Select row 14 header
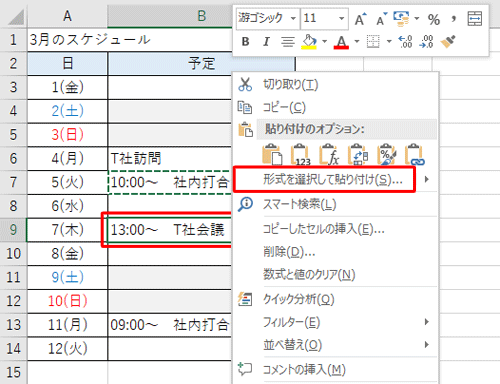Viewport: 500px width, 384px height. click(13, 349)
